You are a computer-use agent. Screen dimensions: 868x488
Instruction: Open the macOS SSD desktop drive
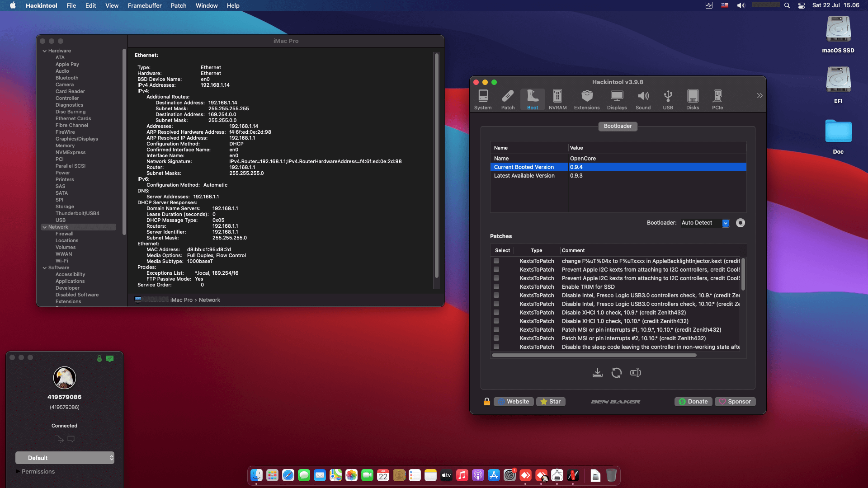coord(838,35)
